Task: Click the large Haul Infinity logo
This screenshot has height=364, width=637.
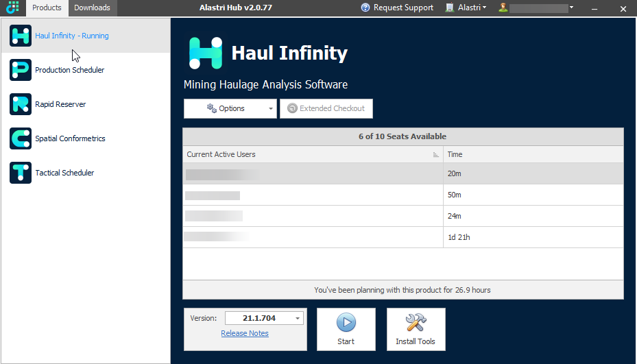Action: [206, 53]
